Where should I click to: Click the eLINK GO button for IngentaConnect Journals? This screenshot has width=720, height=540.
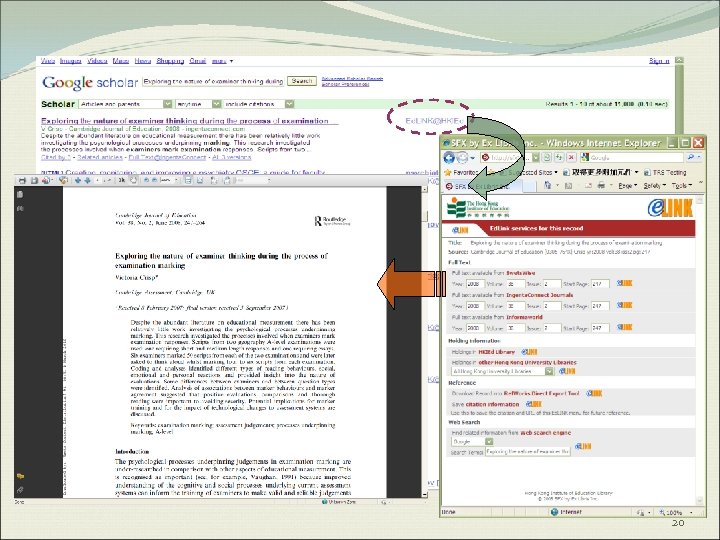(624, 305)
